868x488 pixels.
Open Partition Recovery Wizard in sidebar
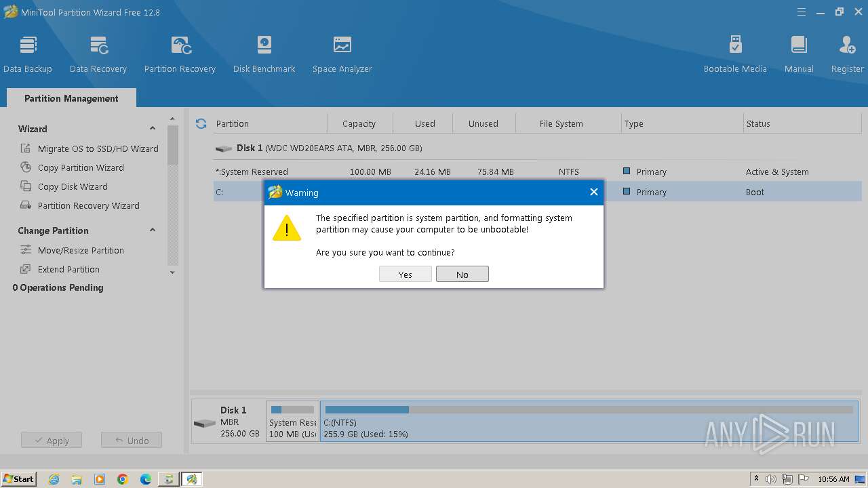tap(80, 205)
